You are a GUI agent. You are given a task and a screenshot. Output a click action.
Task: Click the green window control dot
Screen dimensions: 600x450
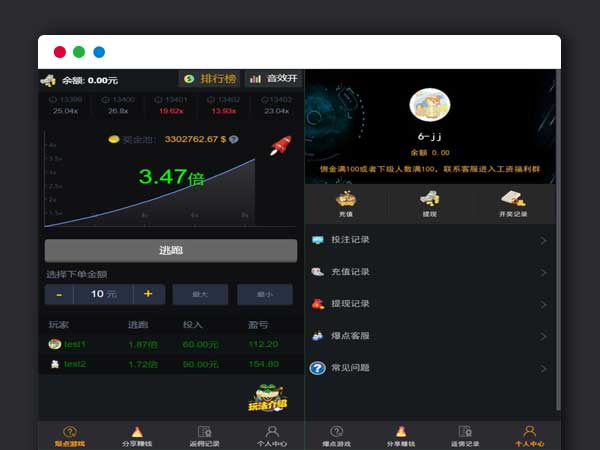click(79, 52)
